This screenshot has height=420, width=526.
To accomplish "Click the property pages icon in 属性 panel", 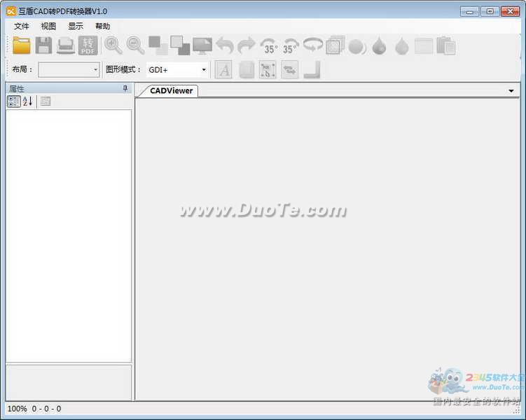I will (46, 101).
